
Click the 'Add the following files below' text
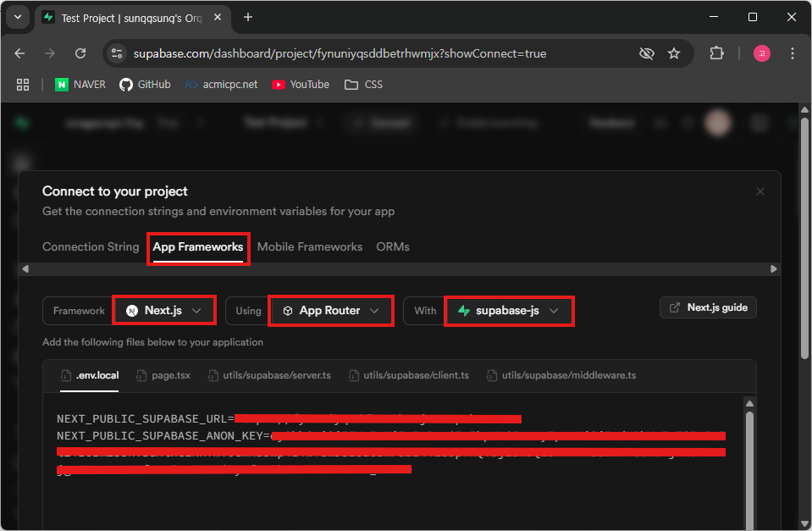pos(152,342)
